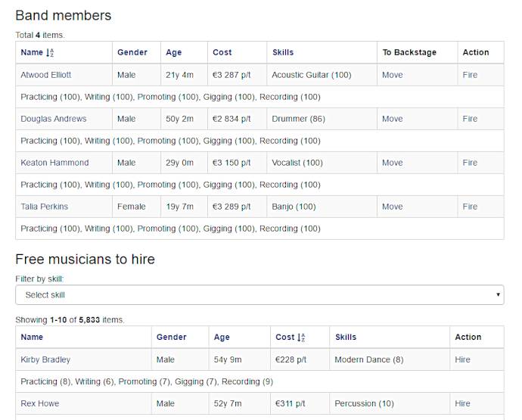Fire Atwood Elliott from the band
The height and width of the screenshot is (420, 522).
coord(470,75)
